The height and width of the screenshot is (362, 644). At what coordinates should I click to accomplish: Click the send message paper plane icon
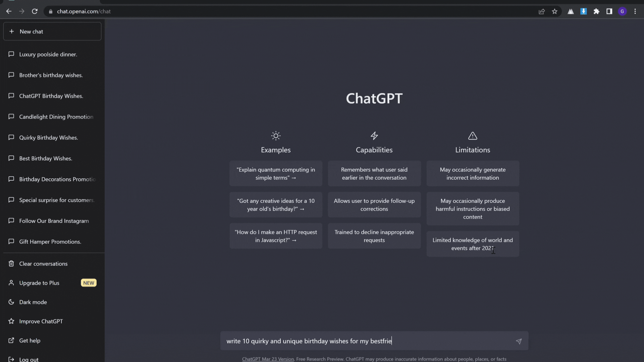[x=519, y=341]
